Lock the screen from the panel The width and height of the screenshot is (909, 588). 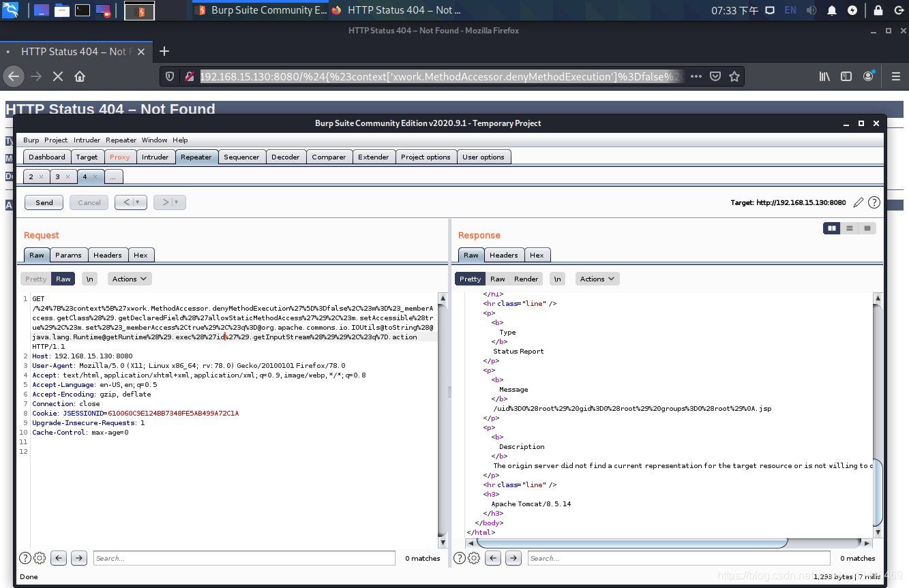[878, 10]
